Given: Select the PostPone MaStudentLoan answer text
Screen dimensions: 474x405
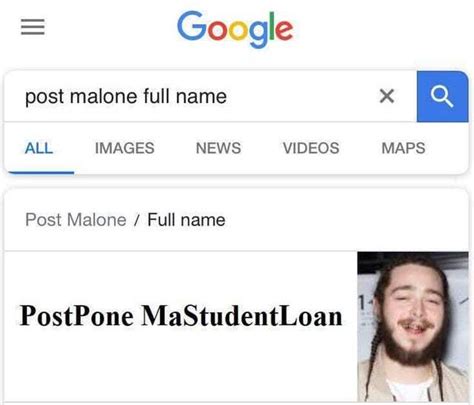Looking at the screenshot, I should click(x=181, y=316).
